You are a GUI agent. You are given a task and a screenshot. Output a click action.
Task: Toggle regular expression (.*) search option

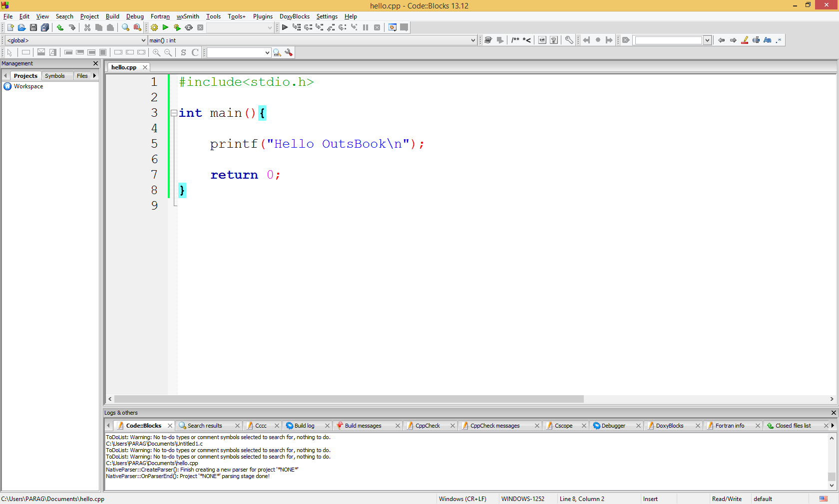779,40
